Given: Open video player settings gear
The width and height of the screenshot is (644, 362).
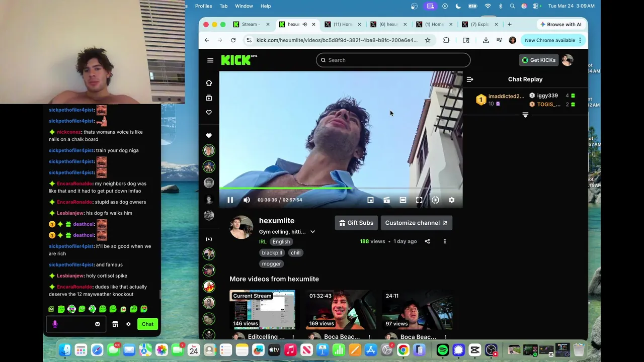Looking at the screenshot, I should pyautogui.click(x=452, y=200).
